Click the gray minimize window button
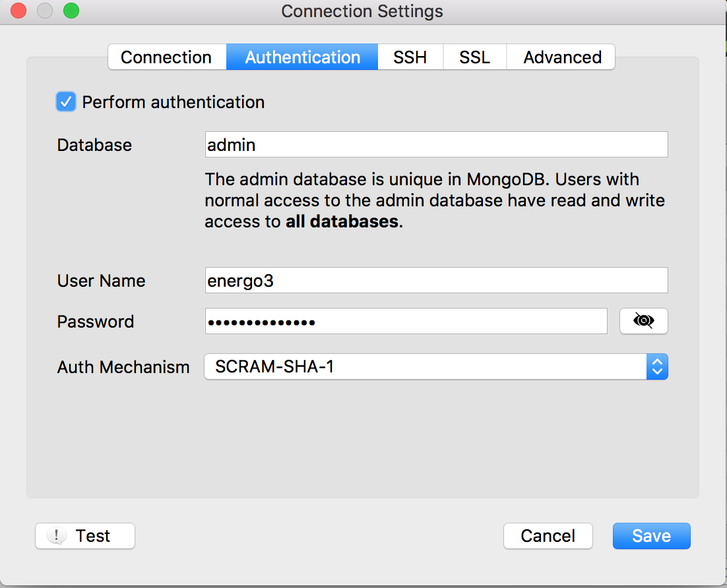The width and height of the screenshot is (727, 588). click(45, 11)
